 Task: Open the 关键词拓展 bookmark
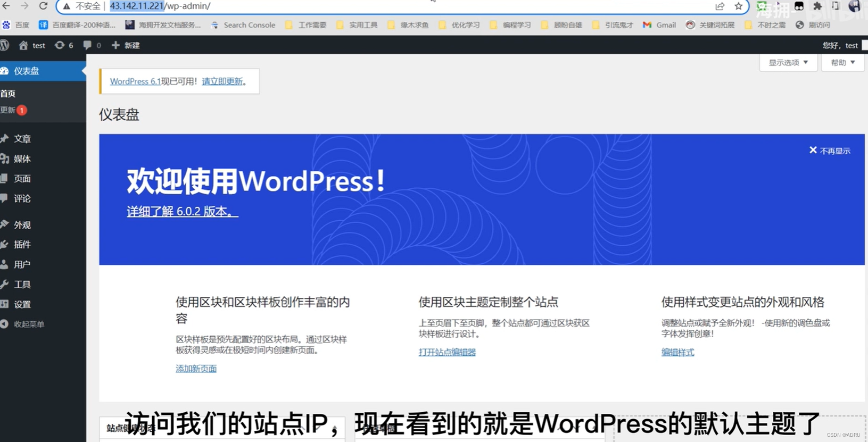pyautogui.click(x=710, y=25)
